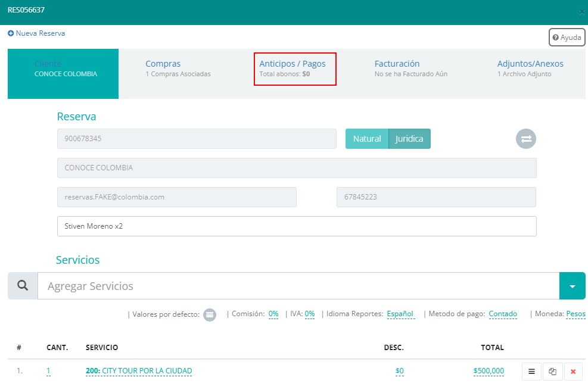Open the Ayuda help button

coord(567,38)
